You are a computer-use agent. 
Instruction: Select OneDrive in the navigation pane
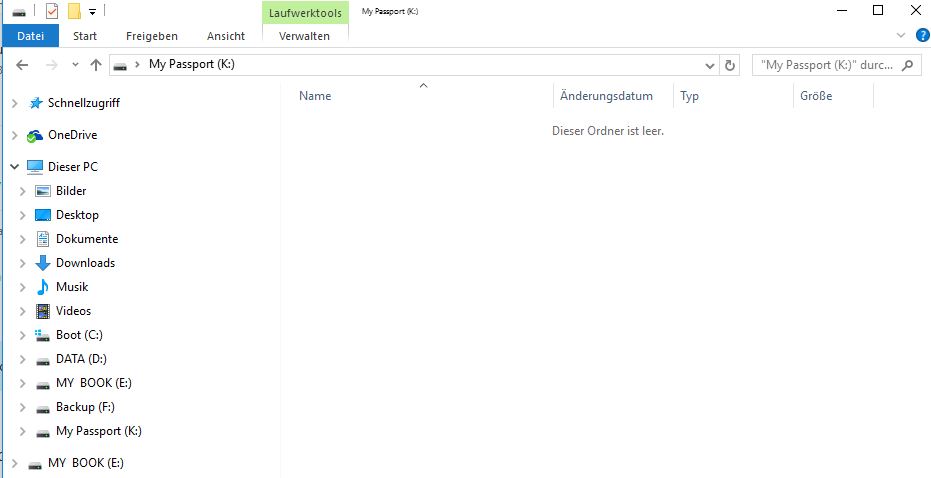coord(72,135)
